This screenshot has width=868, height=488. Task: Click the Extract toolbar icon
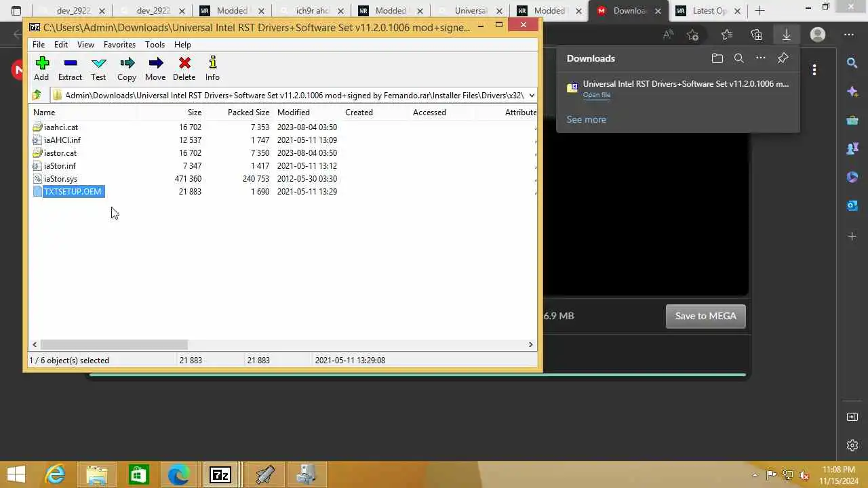coord(70,68)
